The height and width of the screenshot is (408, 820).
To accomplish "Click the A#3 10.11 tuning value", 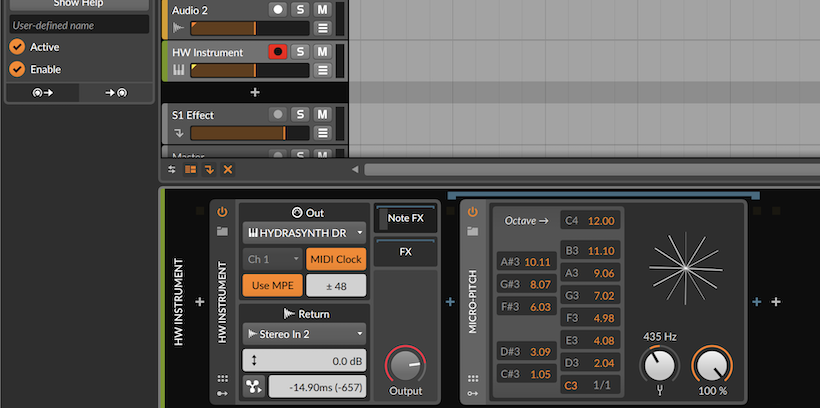I will coord(527,262).
